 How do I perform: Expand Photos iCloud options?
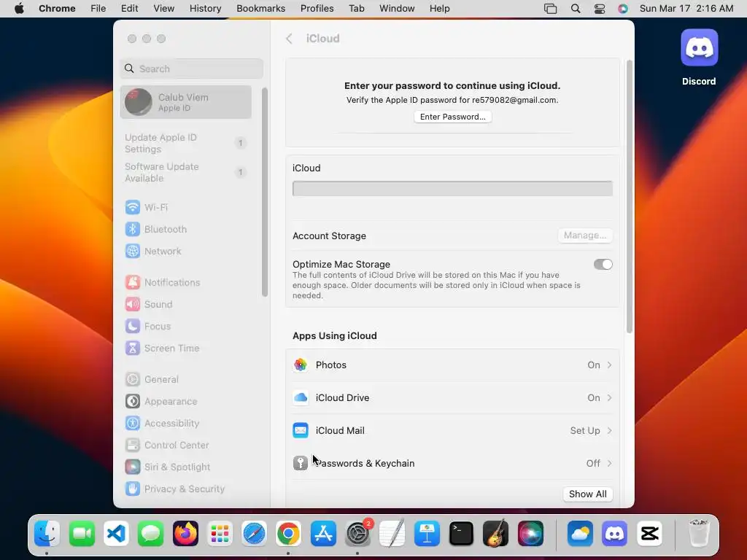click(452, 365)
